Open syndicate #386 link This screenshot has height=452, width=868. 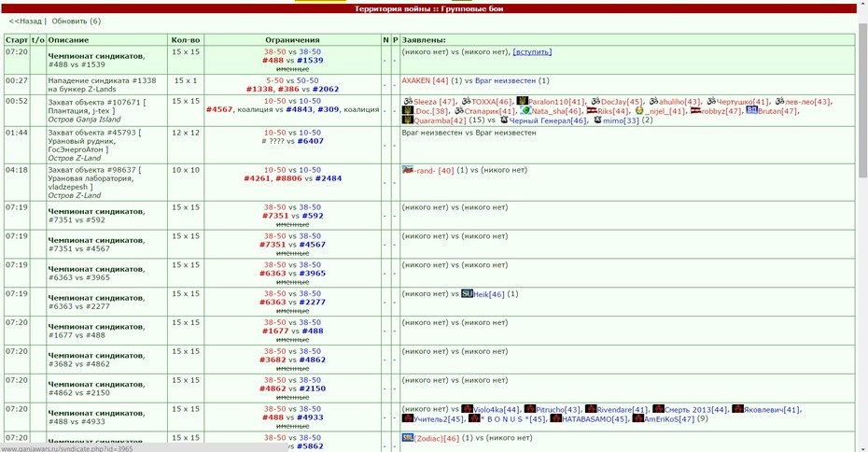point(288,89)
